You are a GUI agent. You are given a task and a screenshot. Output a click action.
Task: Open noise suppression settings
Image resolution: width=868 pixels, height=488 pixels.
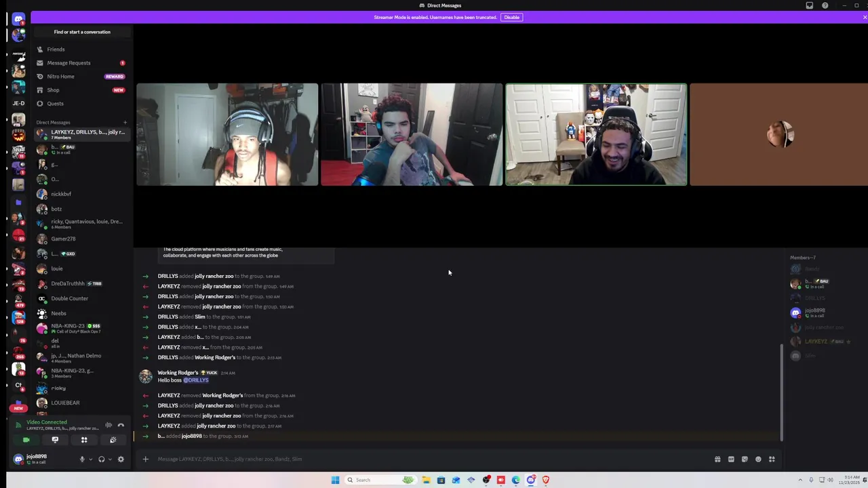pyautogui.click(x=108, y=425)
